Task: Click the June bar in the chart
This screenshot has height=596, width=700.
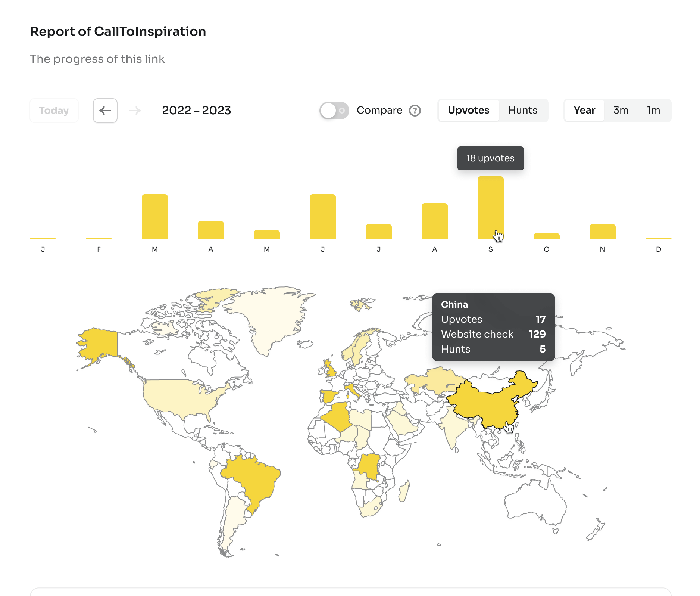Action: coord(323,217)
